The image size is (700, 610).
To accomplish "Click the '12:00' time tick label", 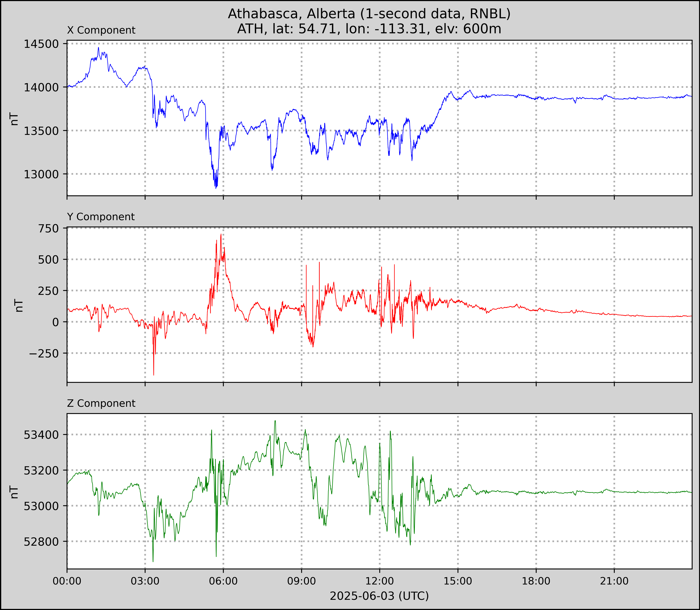I will coord(380,581).
